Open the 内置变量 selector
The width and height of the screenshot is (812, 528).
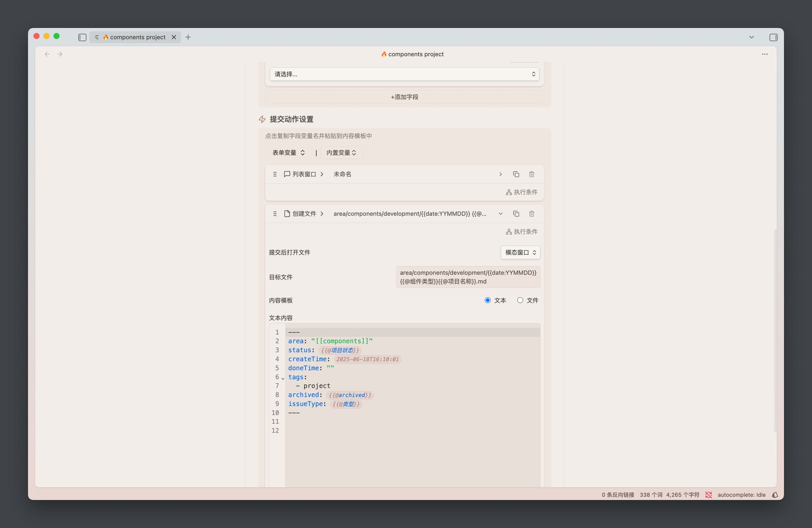click(x=341, y=153)
